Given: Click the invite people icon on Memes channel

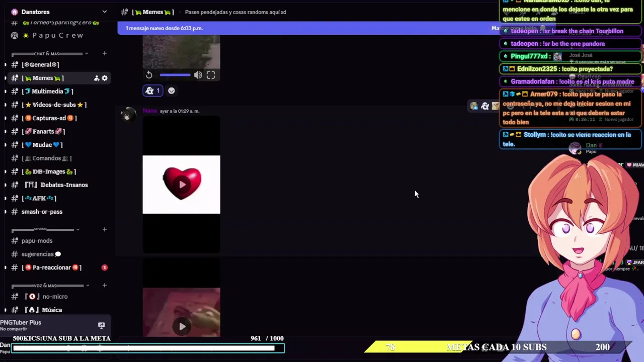Looking at the screenshot, I should tap(97, 78).
